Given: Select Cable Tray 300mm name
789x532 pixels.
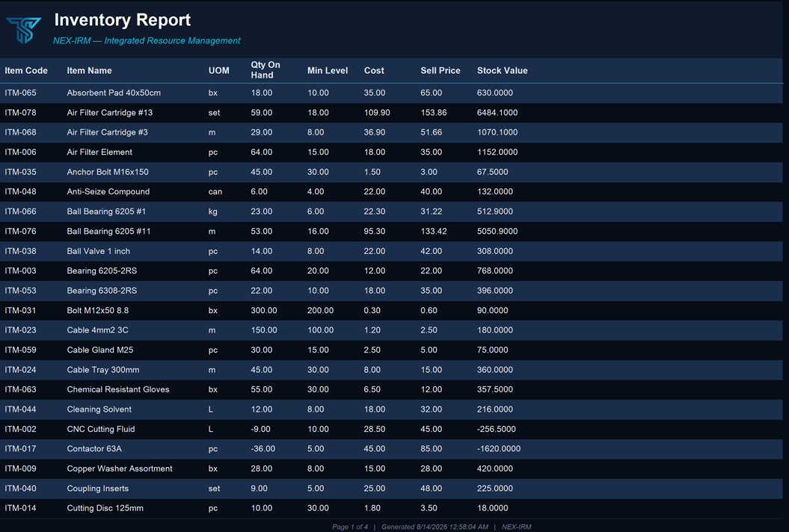Looking at the screenshot, I should pos(103,370).
